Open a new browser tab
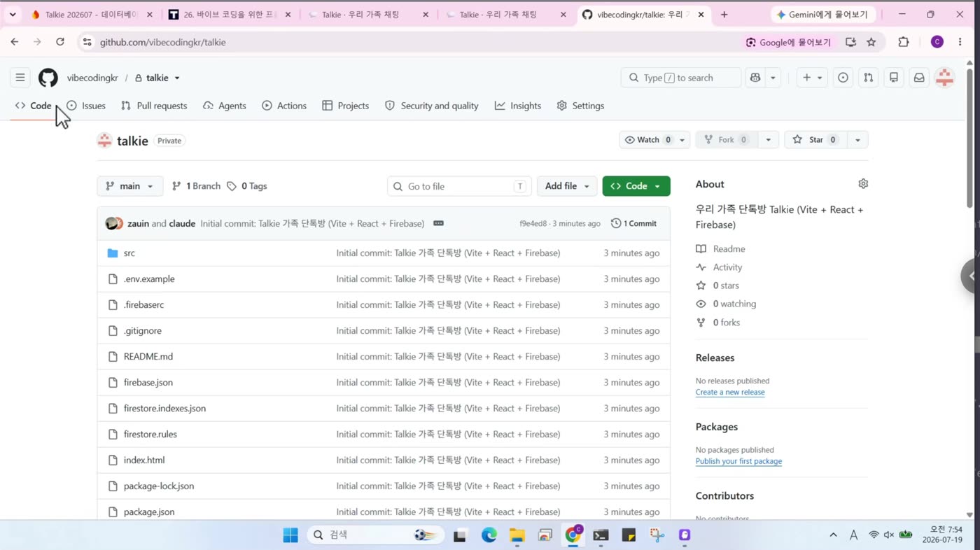 [724, 14]
